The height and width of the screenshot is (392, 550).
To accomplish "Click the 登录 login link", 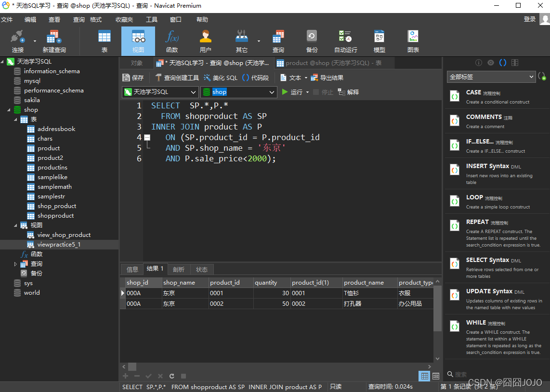I will tap(529, 19).
